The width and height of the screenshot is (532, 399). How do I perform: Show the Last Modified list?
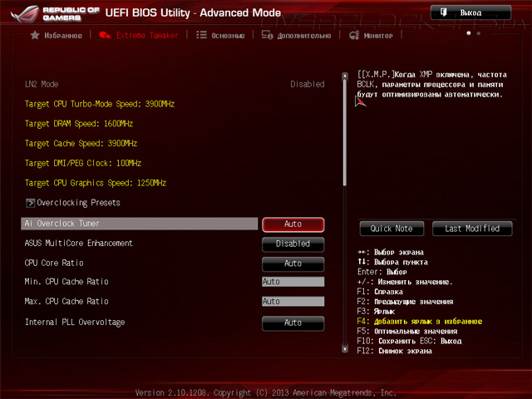click(x=472, y=229)
